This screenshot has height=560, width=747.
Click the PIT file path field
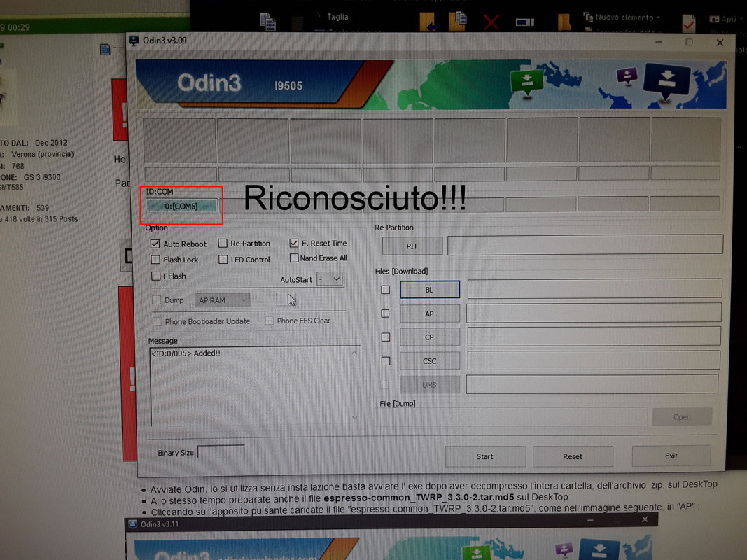tap(585, 244)
